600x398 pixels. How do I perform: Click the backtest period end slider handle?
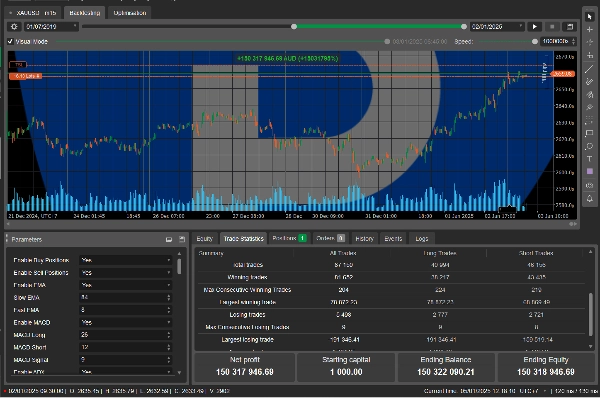tap(464, 26)
